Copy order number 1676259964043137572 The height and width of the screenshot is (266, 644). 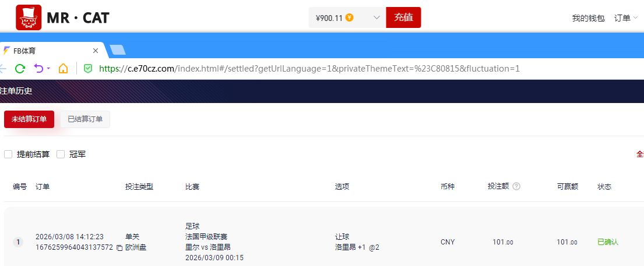pyautogui.click(x=119, y=247)
